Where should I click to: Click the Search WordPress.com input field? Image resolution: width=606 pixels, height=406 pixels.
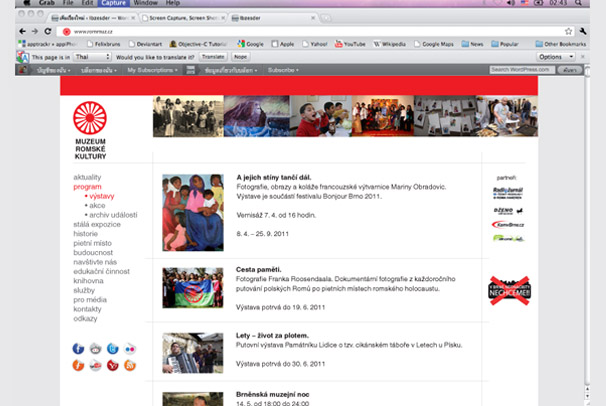tap(521, 70)
